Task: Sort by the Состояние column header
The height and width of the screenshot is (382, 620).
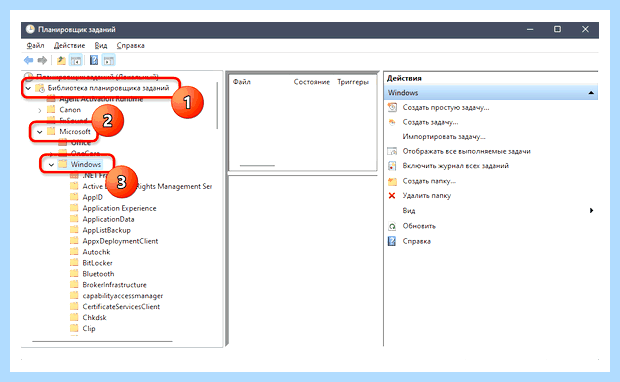Action: click(312, 82)
